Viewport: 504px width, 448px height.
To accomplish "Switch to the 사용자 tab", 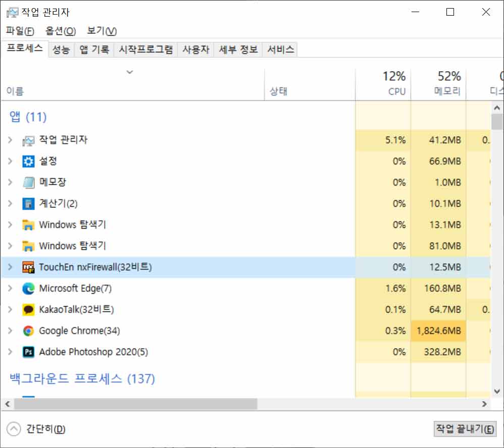I will [196, 50].
